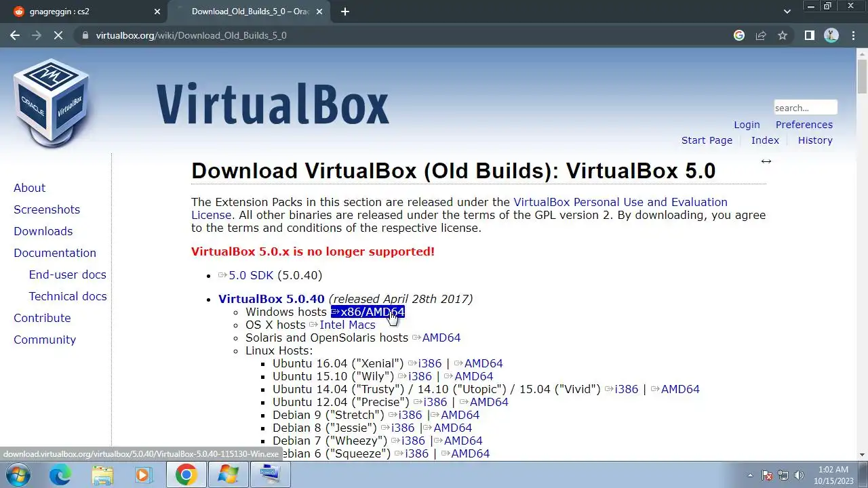Image resolution: width=868 pixels, height=488 pixels.
Task: Download Ubuntu 16.04 Xenial AMD64
Action: pyautogui.click(x=479, y=363)
